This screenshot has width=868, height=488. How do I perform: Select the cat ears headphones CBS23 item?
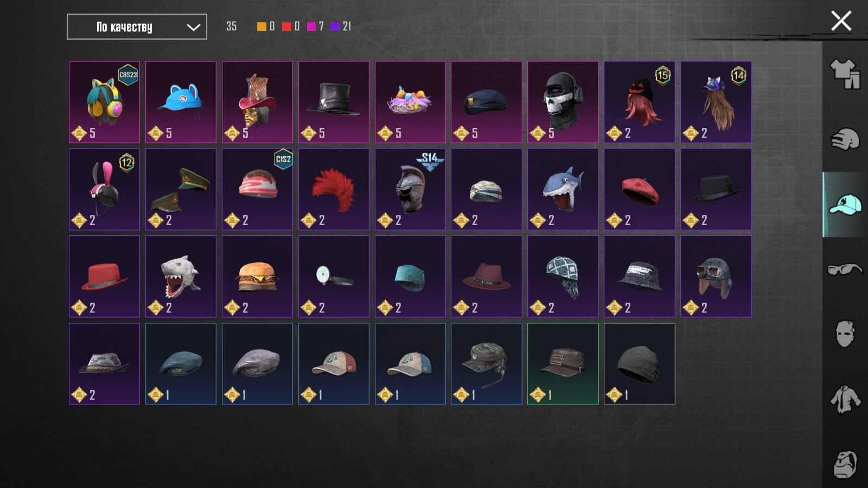click(104, 102)
